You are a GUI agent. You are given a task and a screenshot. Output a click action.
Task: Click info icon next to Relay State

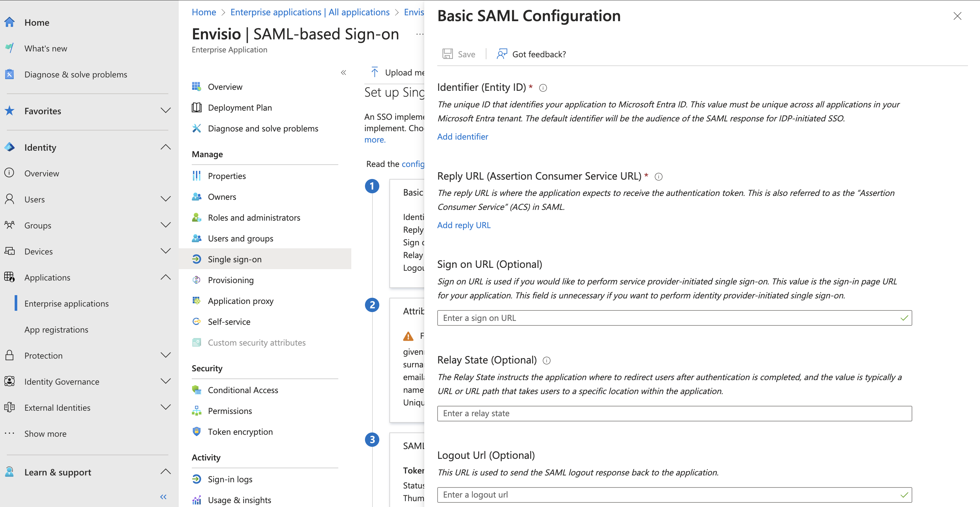(546, 361)
